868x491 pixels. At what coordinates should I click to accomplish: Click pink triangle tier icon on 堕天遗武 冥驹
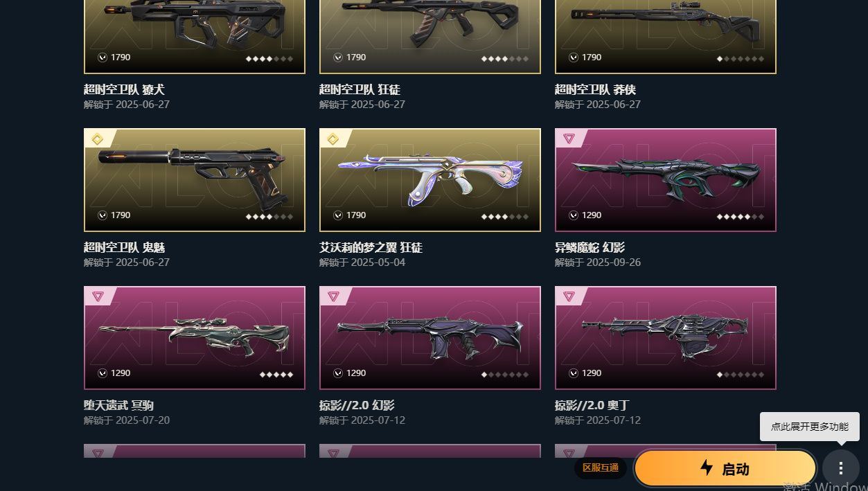pos(98,296)
